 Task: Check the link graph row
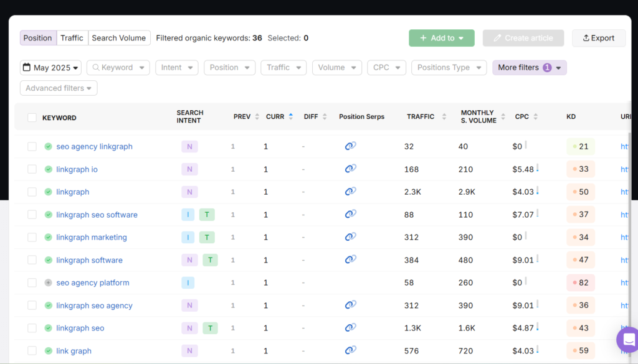coord(32,350)
